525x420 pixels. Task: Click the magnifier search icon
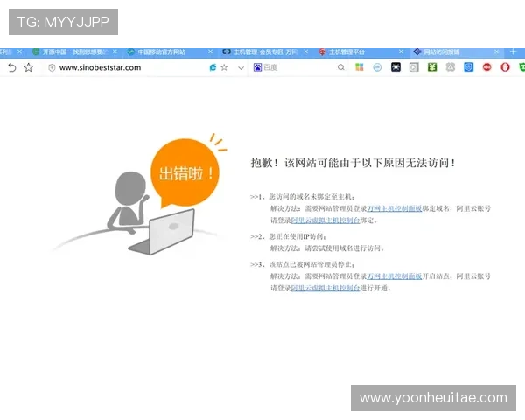click(341, 67)
